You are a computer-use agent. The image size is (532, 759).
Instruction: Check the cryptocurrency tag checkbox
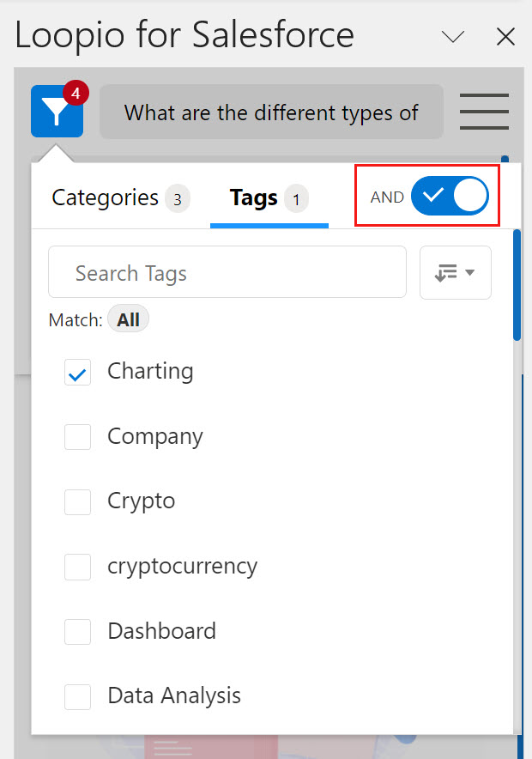pyautogui.click(x=77, y=567)
